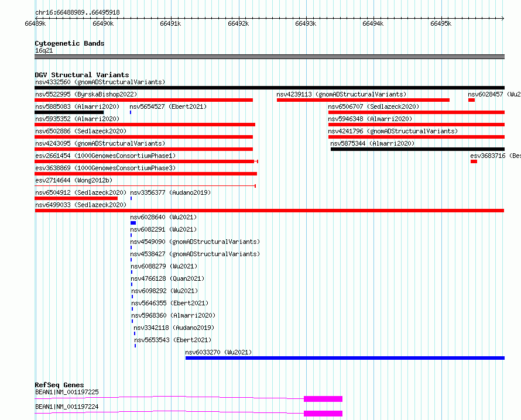Click the RefSeq Genes track title

pyautogui.click(x=59, y=385)
